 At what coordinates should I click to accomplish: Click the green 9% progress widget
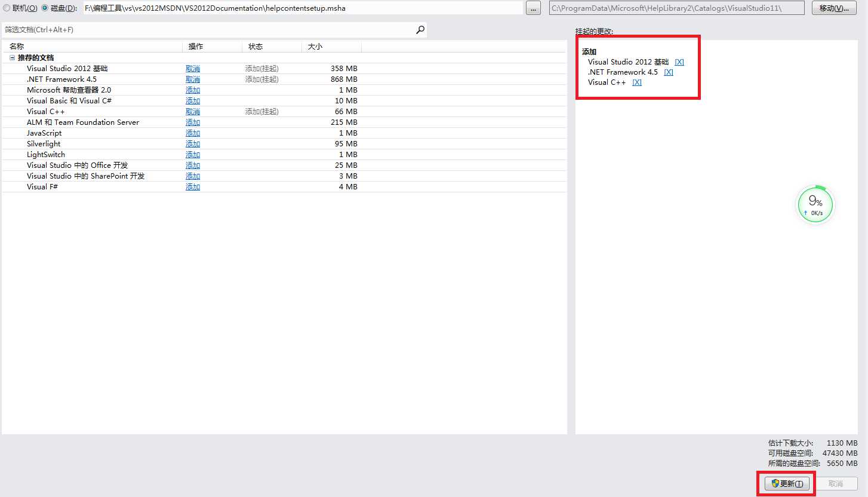815,204
